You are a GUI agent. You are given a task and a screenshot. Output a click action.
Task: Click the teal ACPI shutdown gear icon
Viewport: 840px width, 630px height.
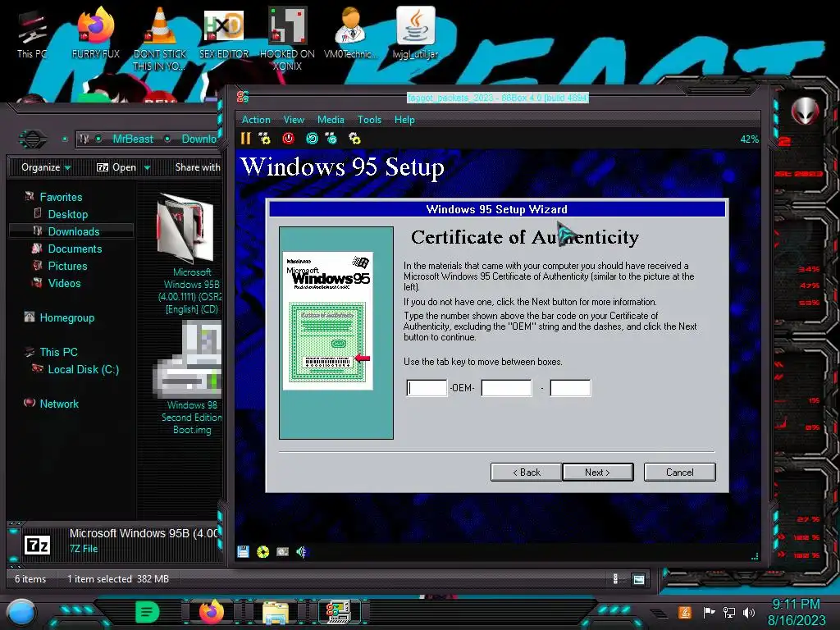[331, 139]
